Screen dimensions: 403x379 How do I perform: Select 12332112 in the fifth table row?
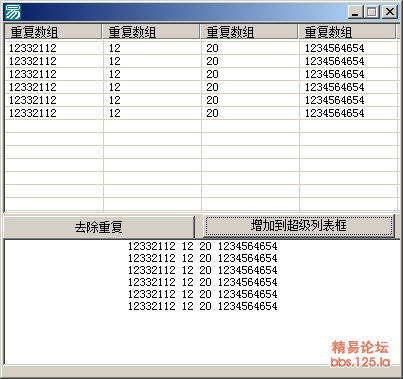pos(33,100)
